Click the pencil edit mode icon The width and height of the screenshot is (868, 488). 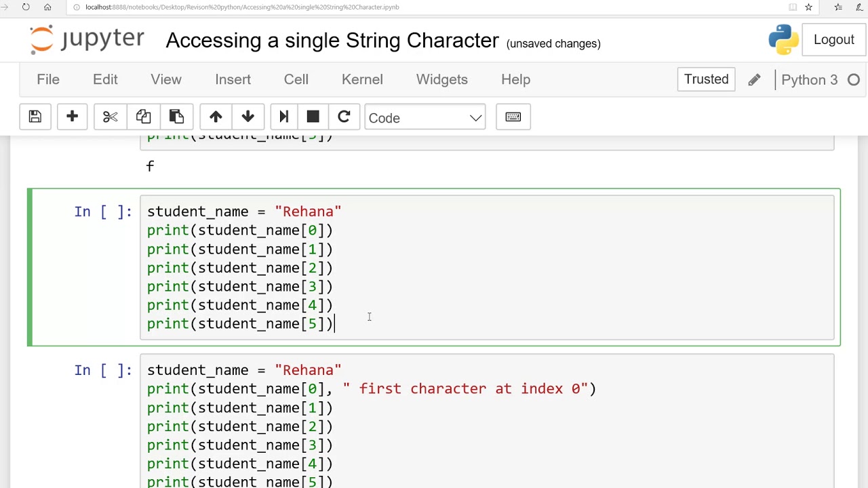tap(754, 80)
